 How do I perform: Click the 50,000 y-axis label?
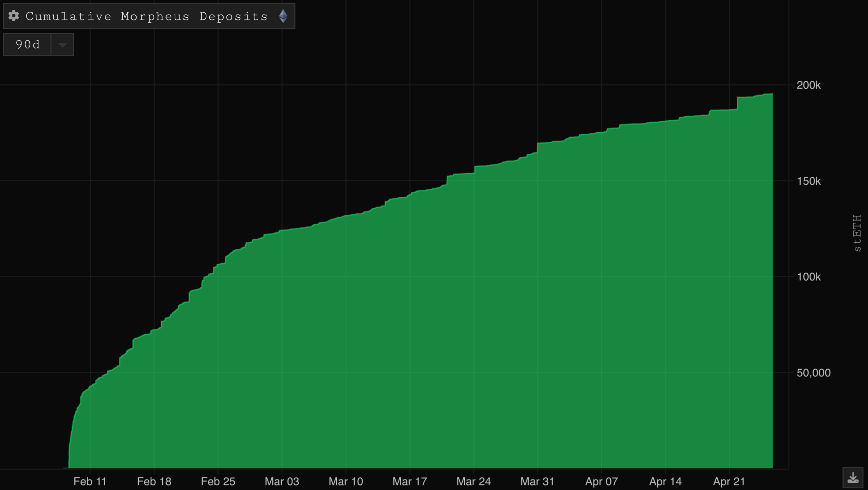coord(813,373)
